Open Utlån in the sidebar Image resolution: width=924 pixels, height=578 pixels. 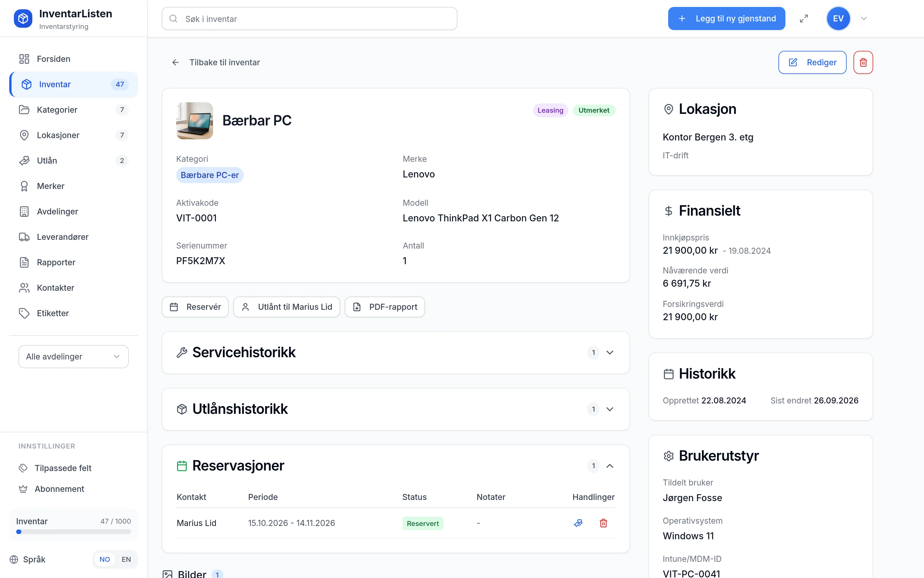point(73,161)
